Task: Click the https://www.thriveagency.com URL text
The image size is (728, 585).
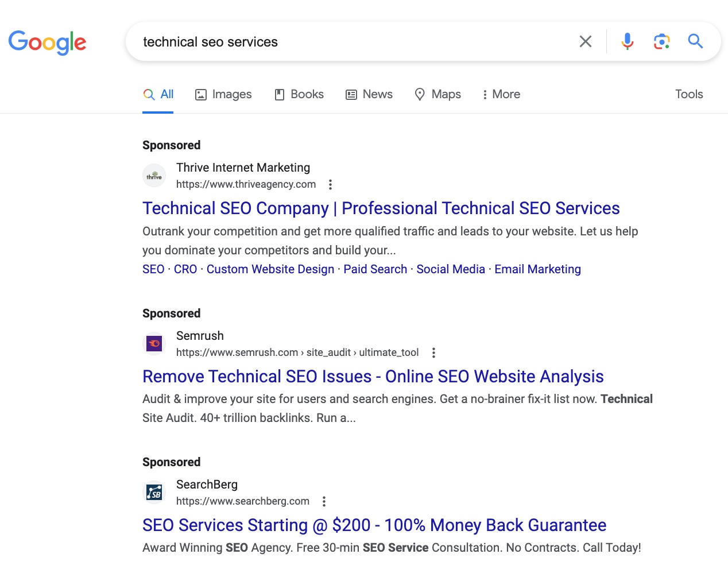Action: (246, 184)
